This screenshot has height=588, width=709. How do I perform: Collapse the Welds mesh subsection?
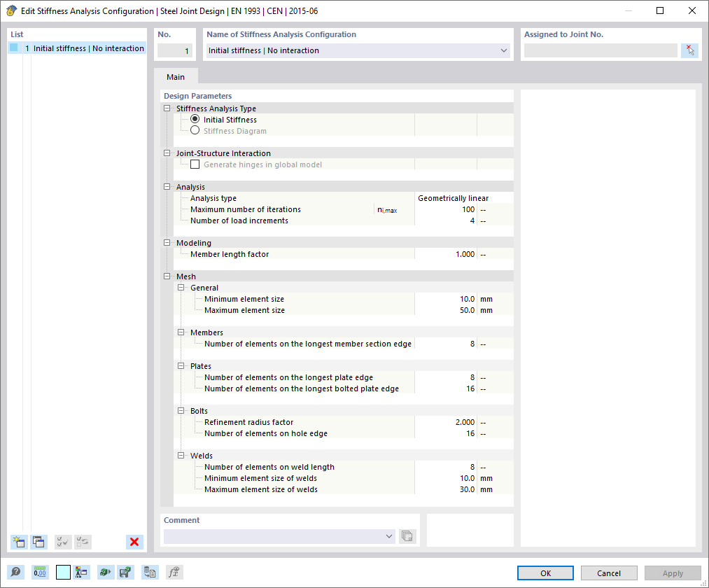[181, 455]
